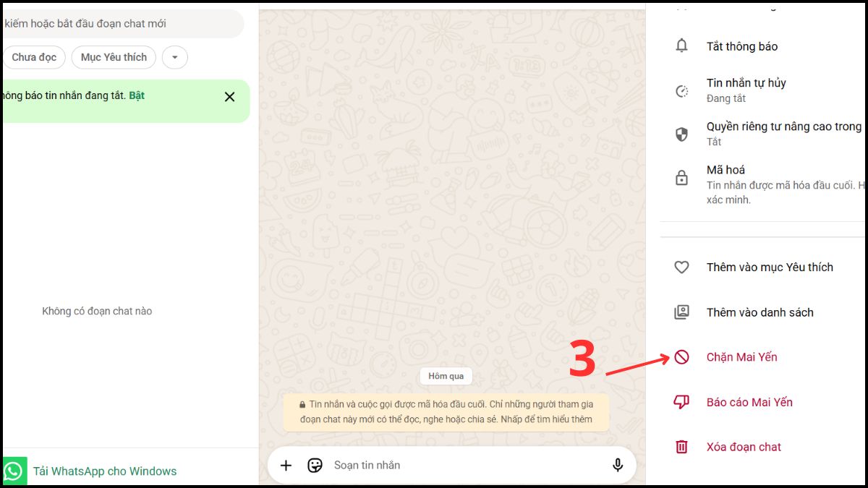This screenshot has height=488, width=868.
Task: Click the Hôm qua date chip
Action: [446, 376]
